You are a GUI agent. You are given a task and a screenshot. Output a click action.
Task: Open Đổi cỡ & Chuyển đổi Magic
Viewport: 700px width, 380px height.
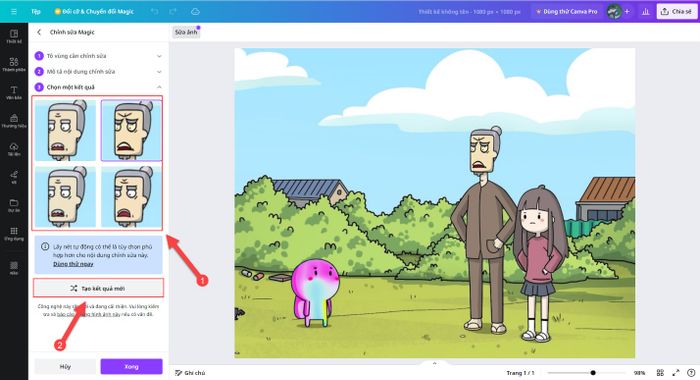pos(94,12)
